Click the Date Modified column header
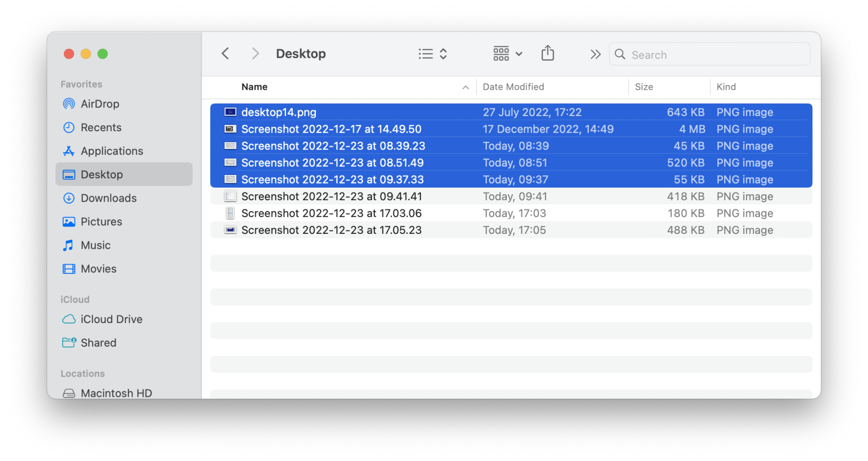The image size is (868, 461). [x=513, y=87]
